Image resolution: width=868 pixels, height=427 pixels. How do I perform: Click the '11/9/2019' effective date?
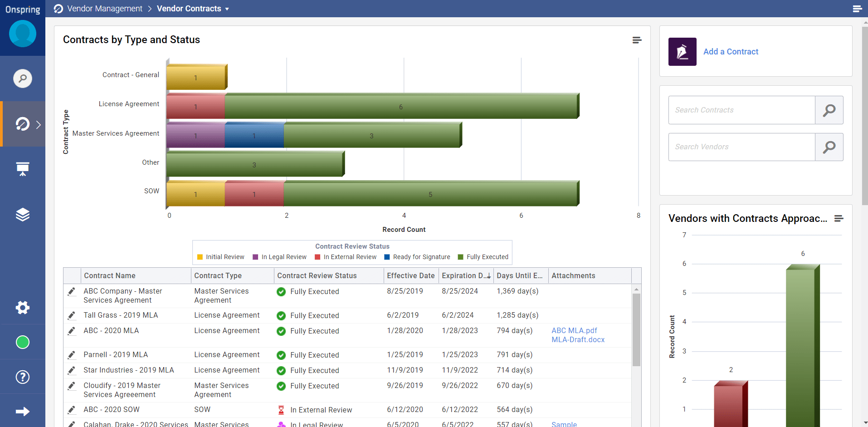click(405, 370)
